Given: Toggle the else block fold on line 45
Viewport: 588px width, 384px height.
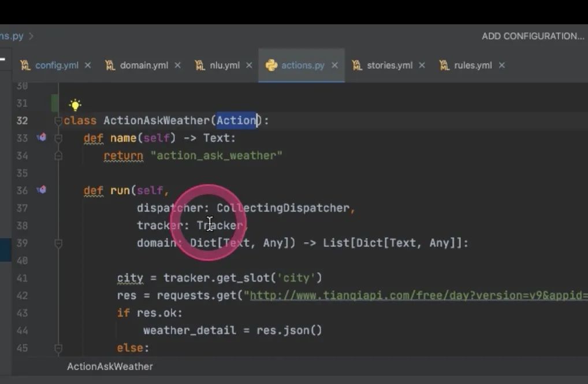Looking at the screenshot, I should point(58,348).
